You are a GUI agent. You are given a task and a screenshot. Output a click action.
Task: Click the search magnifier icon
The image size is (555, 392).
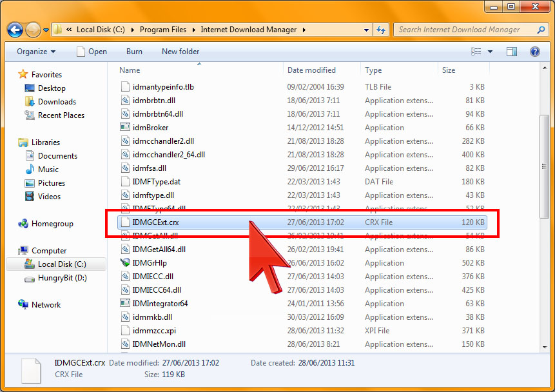(541, 30)
